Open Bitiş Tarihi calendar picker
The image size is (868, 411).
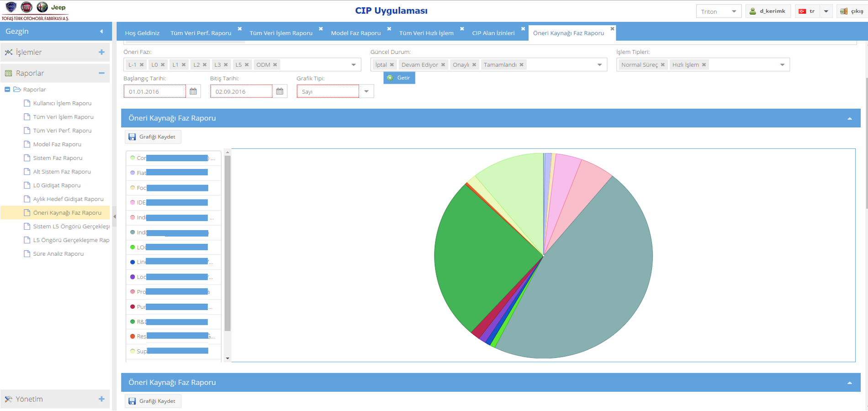(x=280, y=91)
